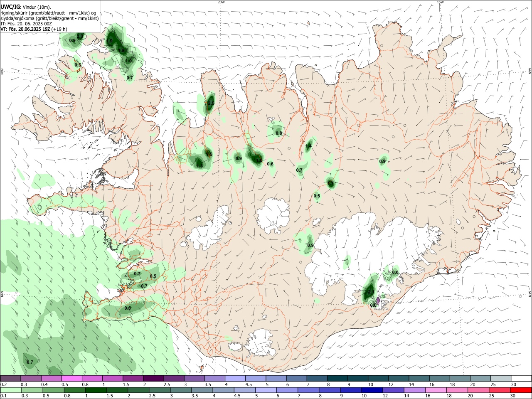Click the "VT: Fös. 20.06.2025 19Z (+19 h)" line
The width and height of the screenshot is (532, 399).
point(34,29)
